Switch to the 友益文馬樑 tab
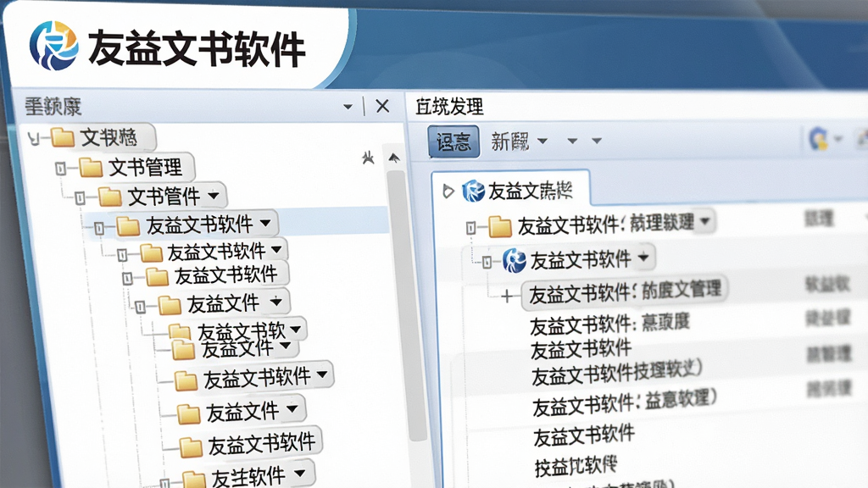This screenshot has height=488, width=868. pos(509,191)
